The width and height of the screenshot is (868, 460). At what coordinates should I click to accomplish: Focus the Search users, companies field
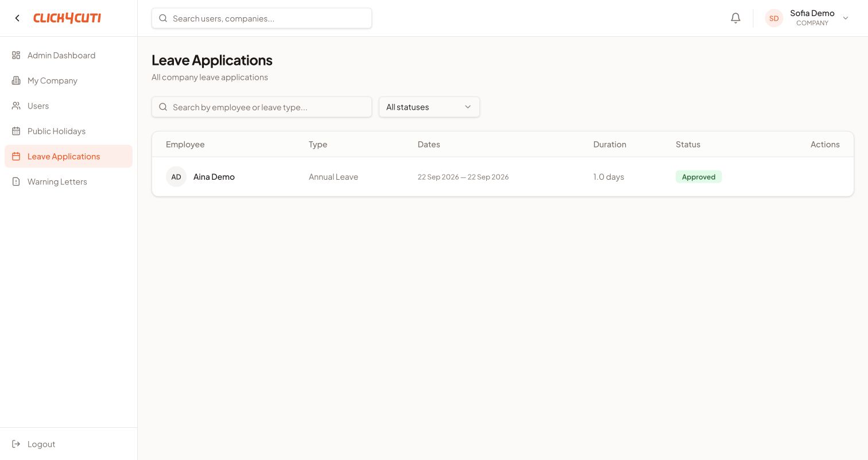262,18
